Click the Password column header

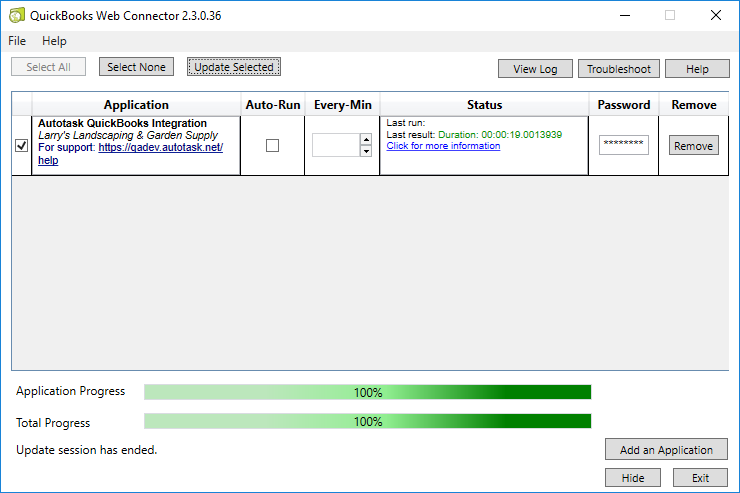coord(623,105)
